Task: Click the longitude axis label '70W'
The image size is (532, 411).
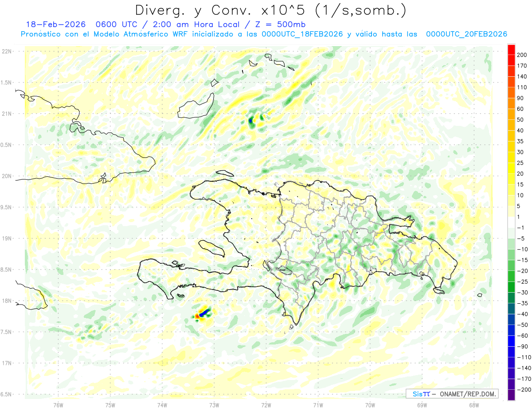Action: (370, 405)
